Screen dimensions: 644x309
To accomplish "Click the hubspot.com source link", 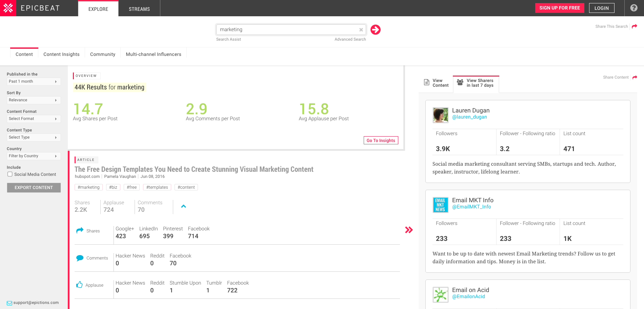I will (x=87, y=177).
